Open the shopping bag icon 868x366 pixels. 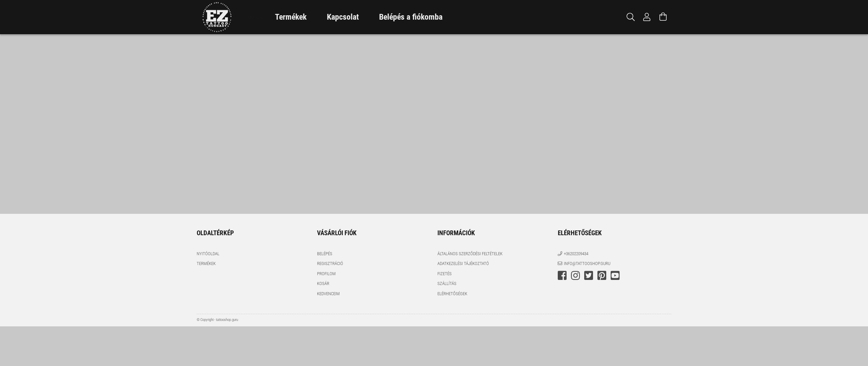click(663, 17)
